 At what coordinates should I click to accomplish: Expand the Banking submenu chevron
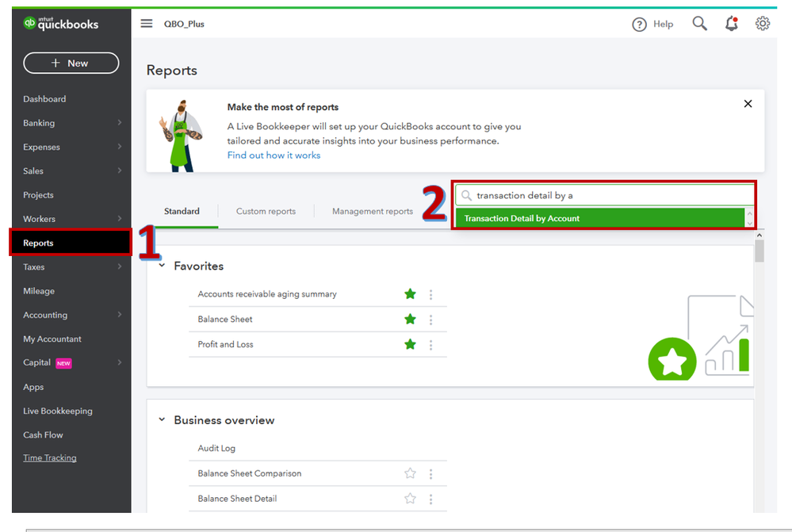[120, 123]
